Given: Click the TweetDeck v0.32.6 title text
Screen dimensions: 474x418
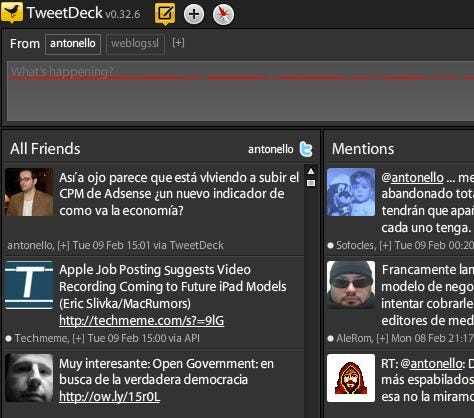Looking at the screenshot, I should [83, 13].
